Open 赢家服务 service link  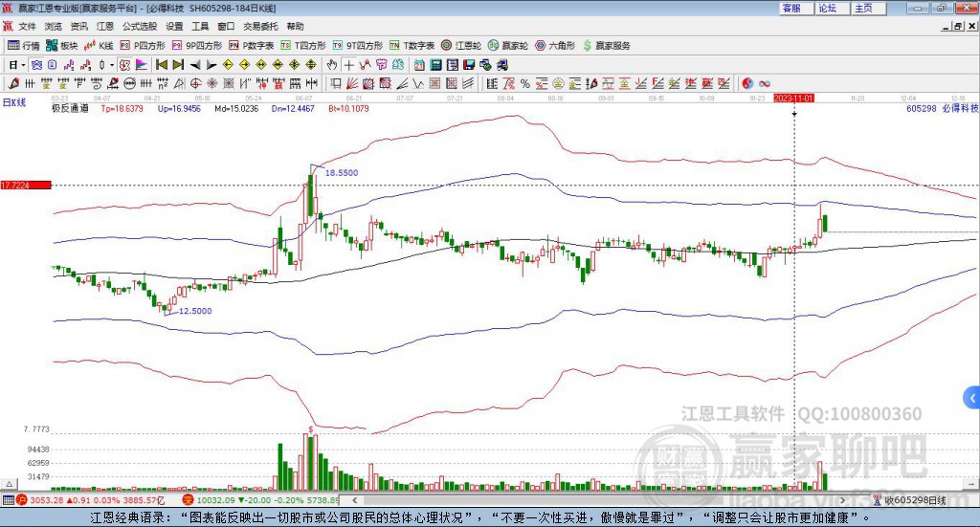click(606, 46)
